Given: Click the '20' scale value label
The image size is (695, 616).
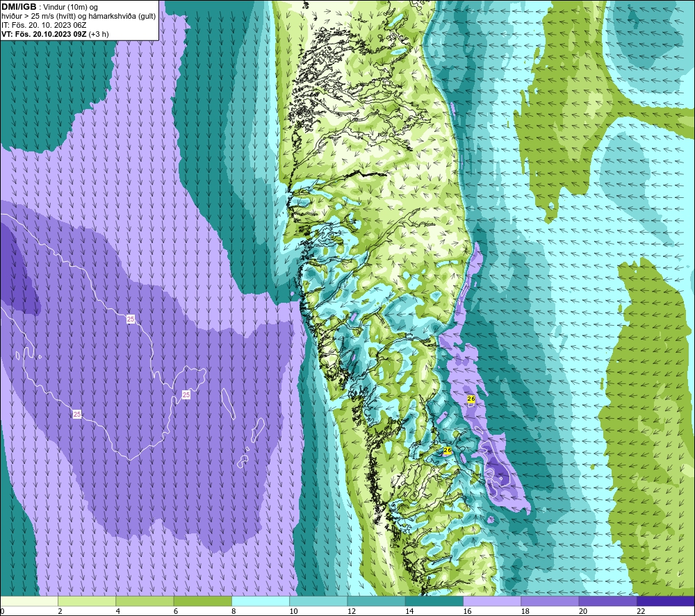Looking at the screenshot, I should coord(583,611).
